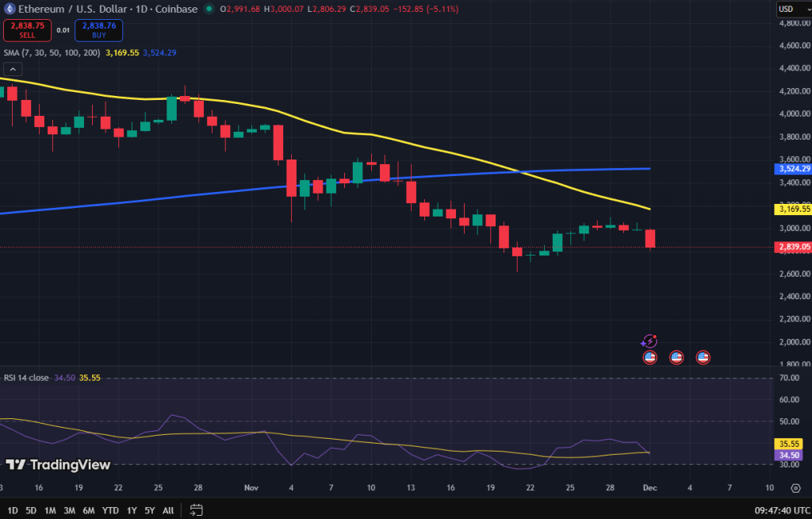Click the Dec date label on time axis
This screenshot has width=812, height=519.
tap(649, 487)
